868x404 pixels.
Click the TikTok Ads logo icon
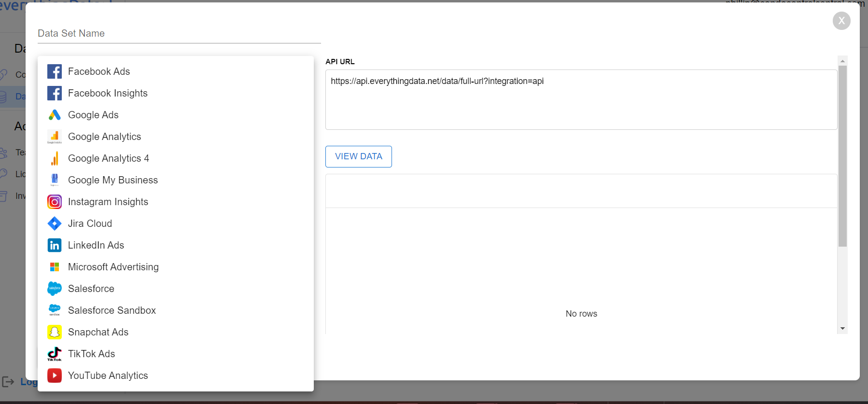(55, 354)
